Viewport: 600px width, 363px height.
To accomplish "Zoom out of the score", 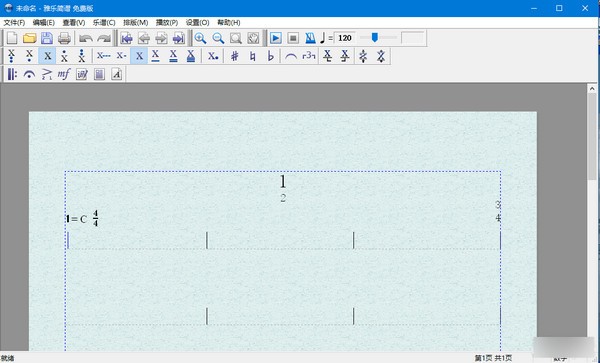I will tap(218, 38).
